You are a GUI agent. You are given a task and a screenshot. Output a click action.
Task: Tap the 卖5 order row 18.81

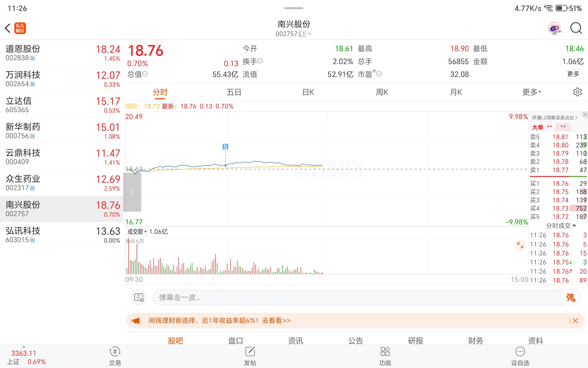pyautogui.click(x=558, y=137)
